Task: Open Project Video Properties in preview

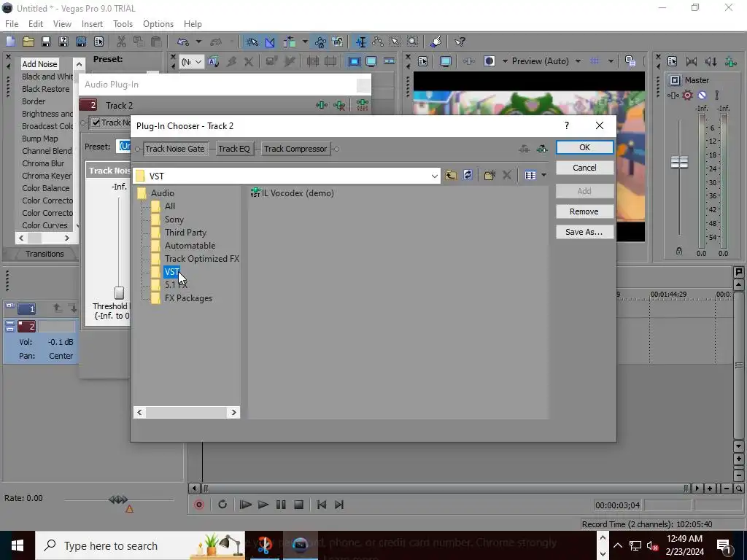Action: pyautogui.click(x=422, y=61)
